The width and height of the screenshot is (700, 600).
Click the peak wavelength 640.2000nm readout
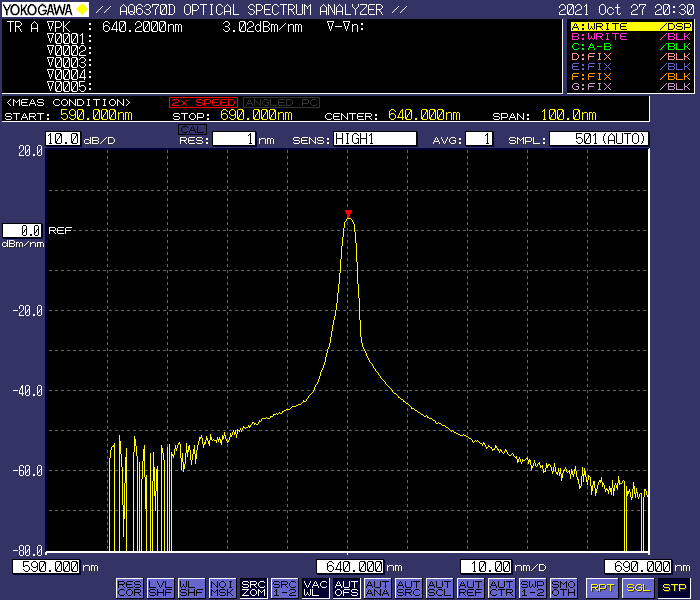click(142, 27)
